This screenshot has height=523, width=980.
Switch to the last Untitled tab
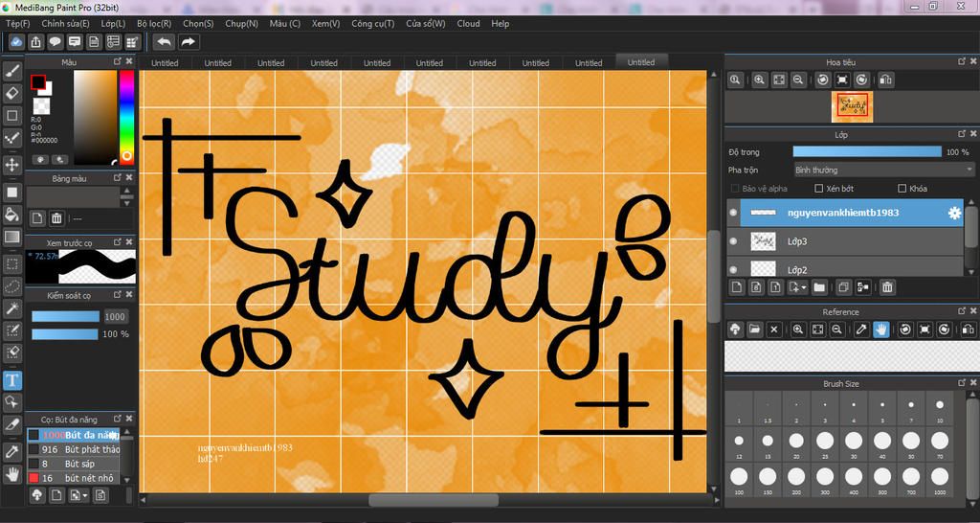click(641, 62)
